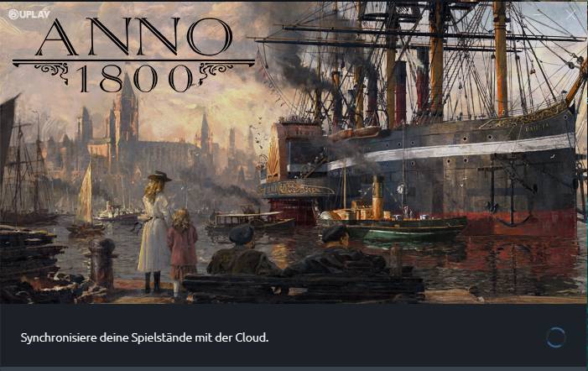
Task: Click the dark status bar area
Action: point(294,336)
